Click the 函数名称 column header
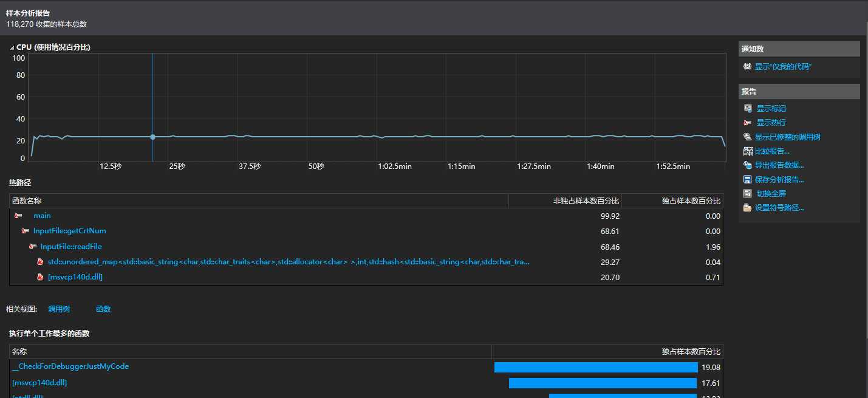This screenshot has height=398, width=868. (x=259, y=201)
